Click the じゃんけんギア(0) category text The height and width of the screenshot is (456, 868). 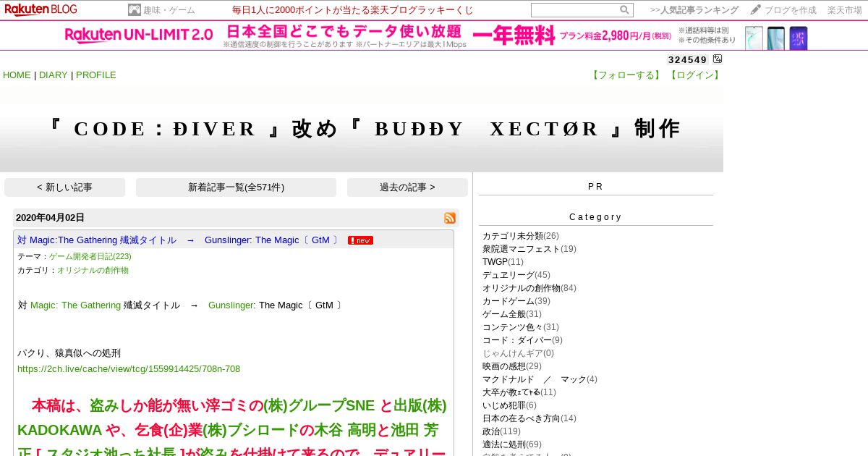point(518,353)
